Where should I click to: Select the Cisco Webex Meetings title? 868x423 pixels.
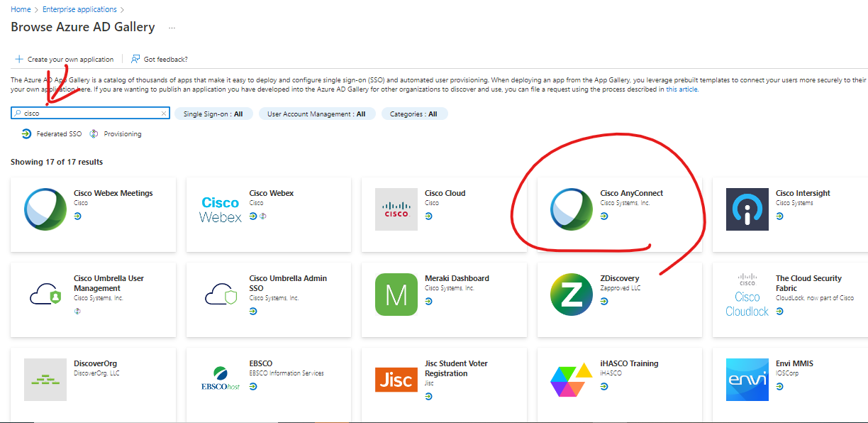tap(113, 193)
